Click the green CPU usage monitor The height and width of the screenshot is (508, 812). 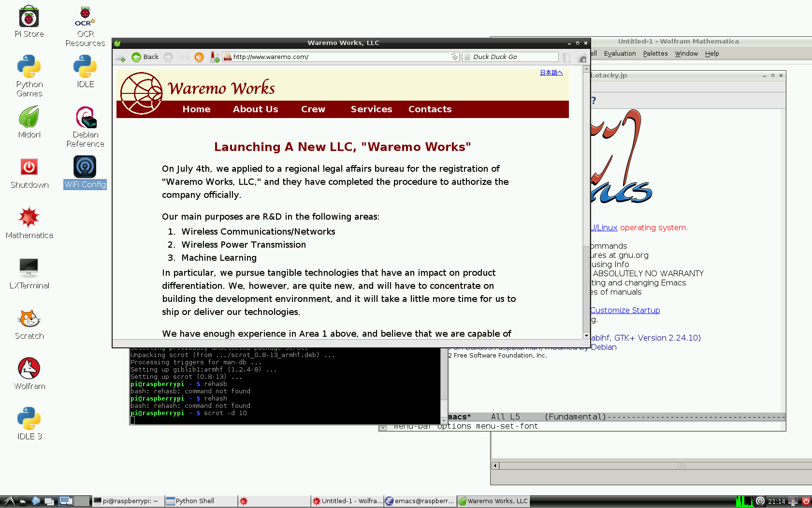[745, 501]
